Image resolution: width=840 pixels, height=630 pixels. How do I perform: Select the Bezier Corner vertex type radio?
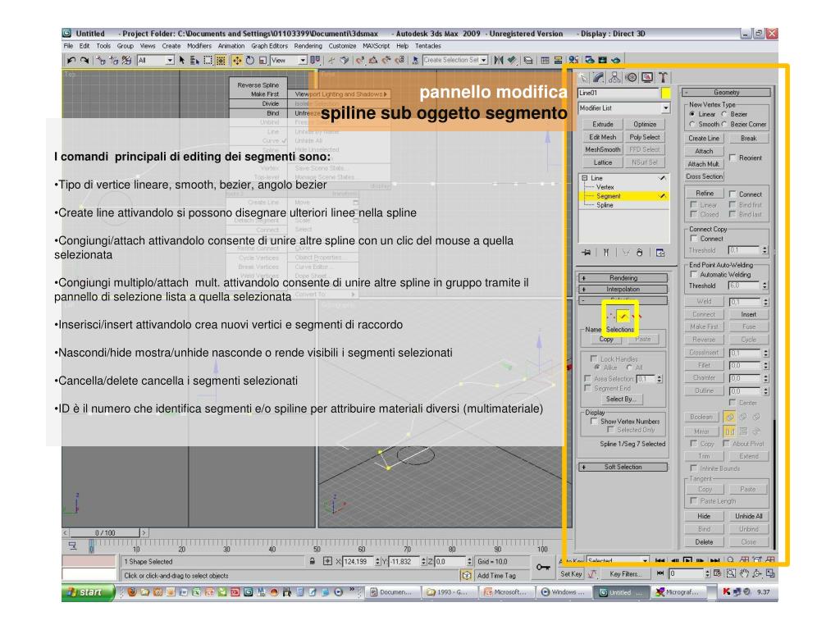(x=724, y=125)
